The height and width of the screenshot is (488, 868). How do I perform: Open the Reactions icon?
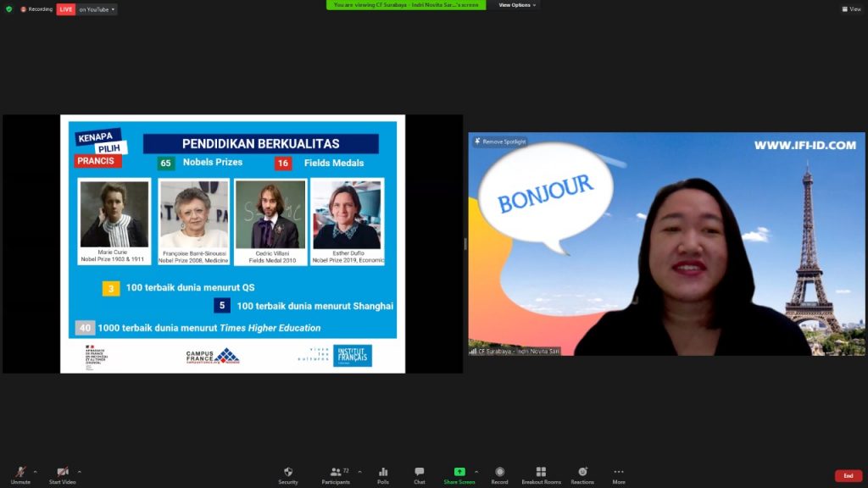click(x=582, y=473)
